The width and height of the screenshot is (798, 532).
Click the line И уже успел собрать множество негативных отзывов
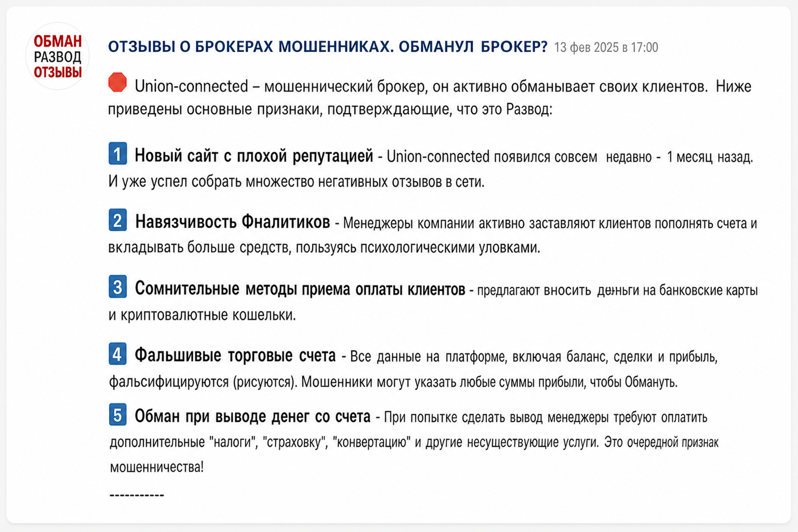click(296, 182)
